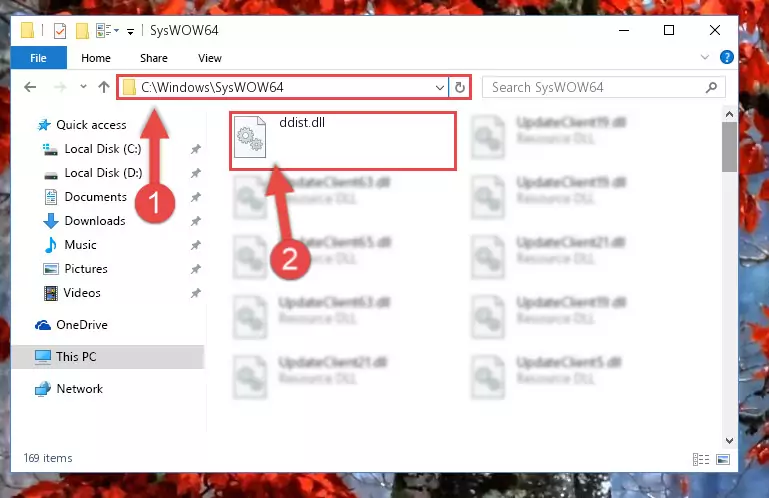This screenshot has width=769, height=498.
Task: Click the Explorer folder icon in title bar
Action: click(x=28, y=30)
